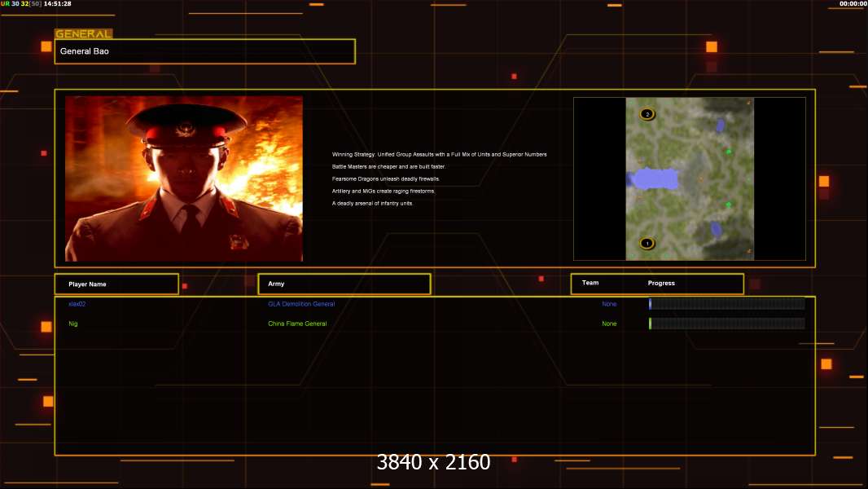This screenshot has width=868, height=489.
Task: Click the blue player's Team value None
Action: (x=609, y=304)
